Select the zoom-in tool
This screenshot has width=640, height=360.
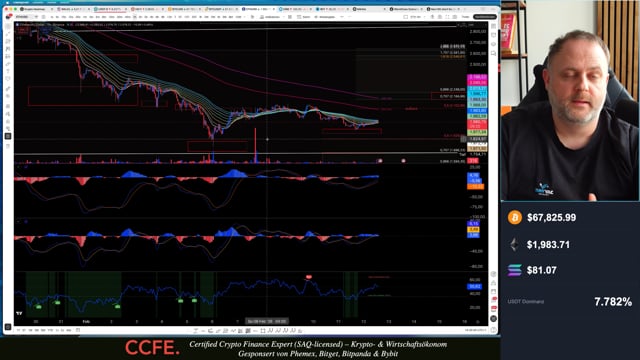[x=8, y=96]
